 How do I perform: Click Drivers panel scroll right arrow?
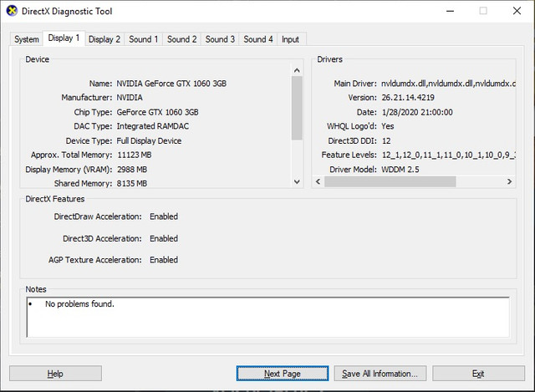click(x=509, y=181)
